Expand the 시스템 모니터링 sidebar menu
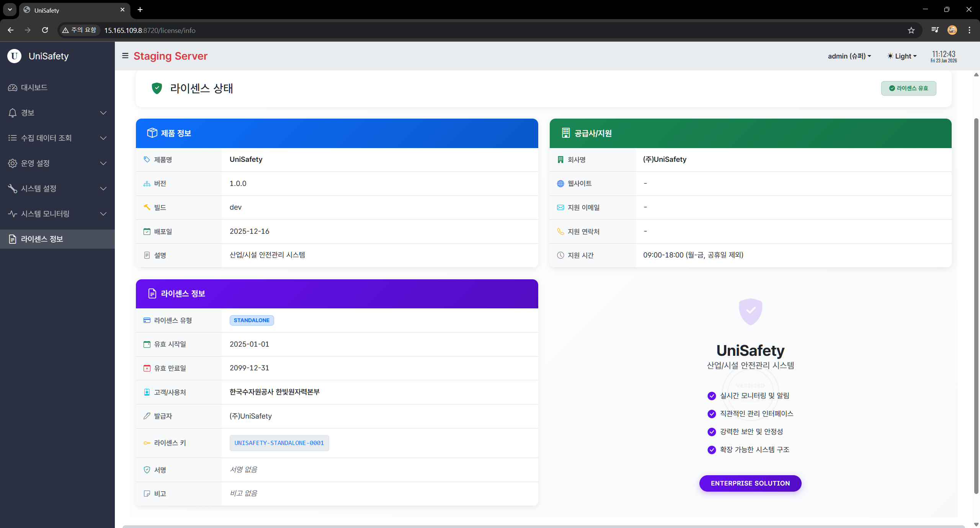980x528 pixels. pos(57,213)
